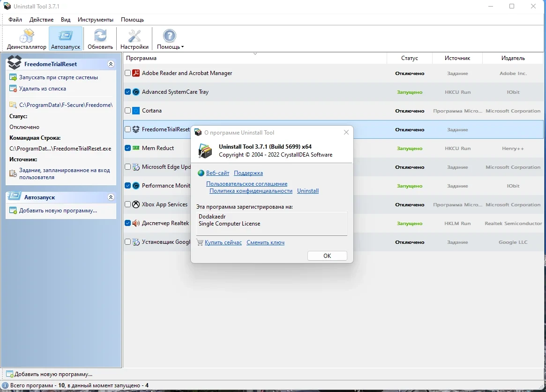Screen dimensions: 546x392
Task: Click the Cortana blue icon
Action: pos(136,111)
